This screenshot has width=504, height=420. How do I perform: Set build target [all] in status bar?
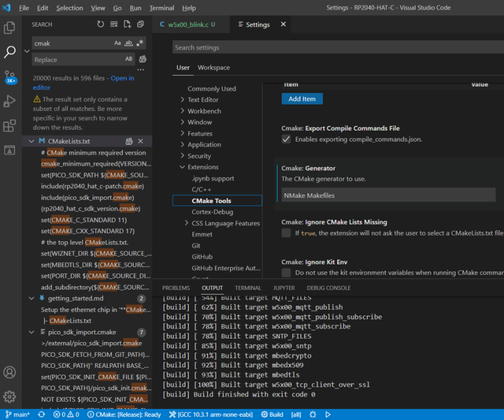click(296, 414)
